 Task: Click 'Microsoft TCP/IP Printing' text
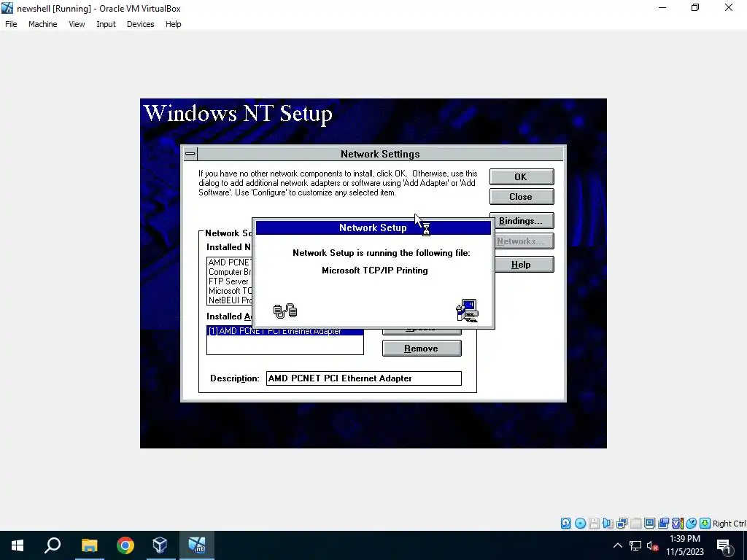375,271
